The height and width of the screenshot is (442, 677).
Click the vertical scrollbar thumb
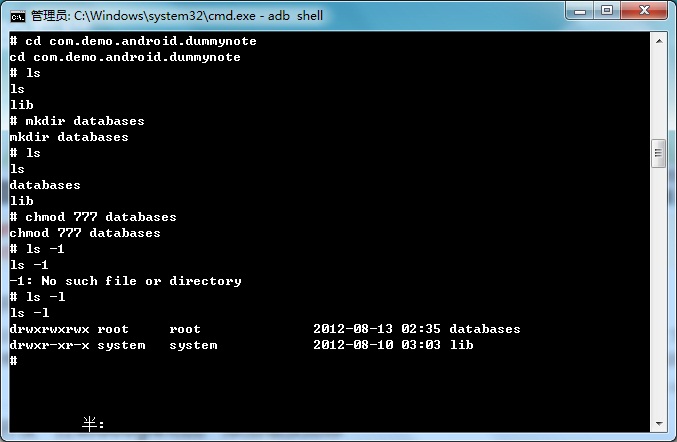click(x=658, y=154)
